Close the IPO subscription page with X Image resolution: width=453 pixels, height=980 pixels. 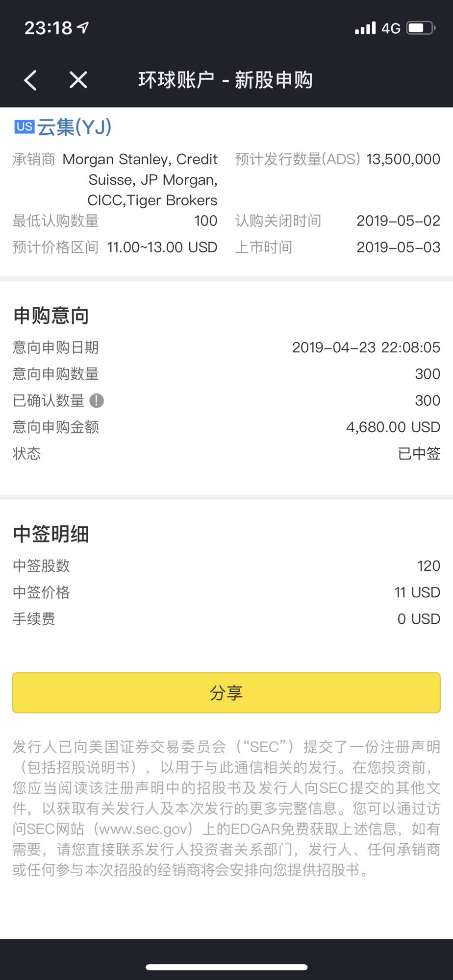coord(78,80)
